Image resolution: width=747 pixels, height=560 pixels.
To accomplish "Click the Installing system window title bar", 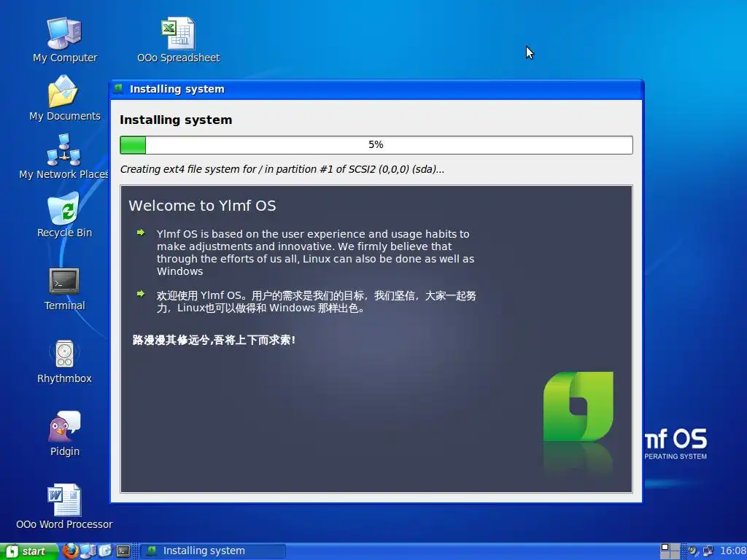I will point(376,89).
